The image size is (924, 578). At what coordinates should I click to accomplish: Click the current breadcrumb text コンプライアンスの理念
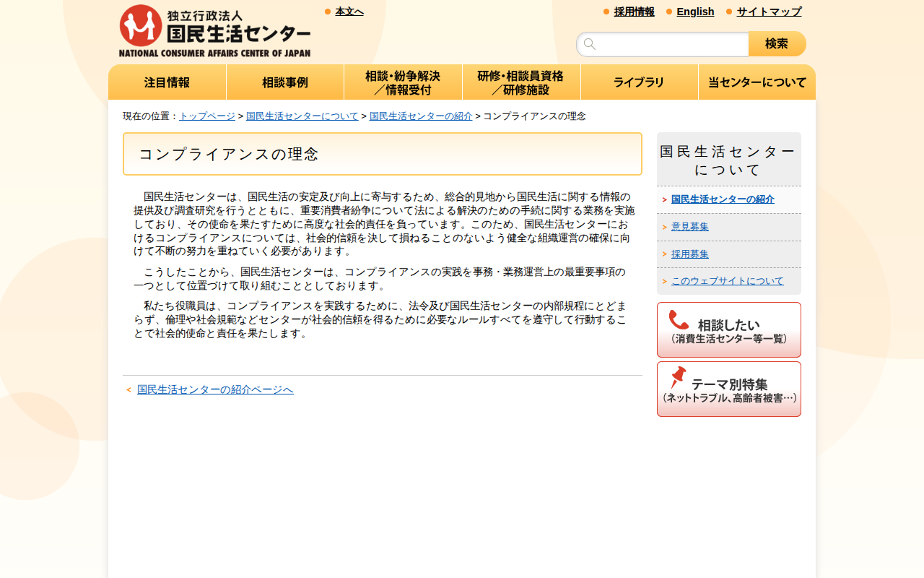point(534,116)
